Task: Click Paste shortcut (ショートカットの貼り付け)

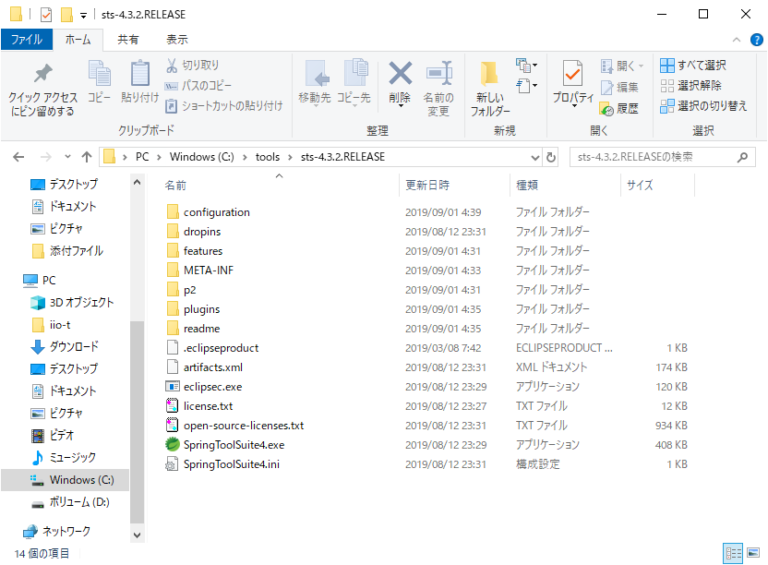Action: tap(224, 106)
